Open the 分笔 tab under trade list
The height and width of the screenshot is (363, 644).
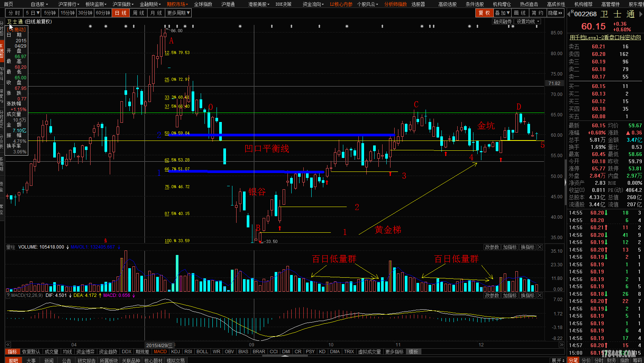(x=573, y=360)
